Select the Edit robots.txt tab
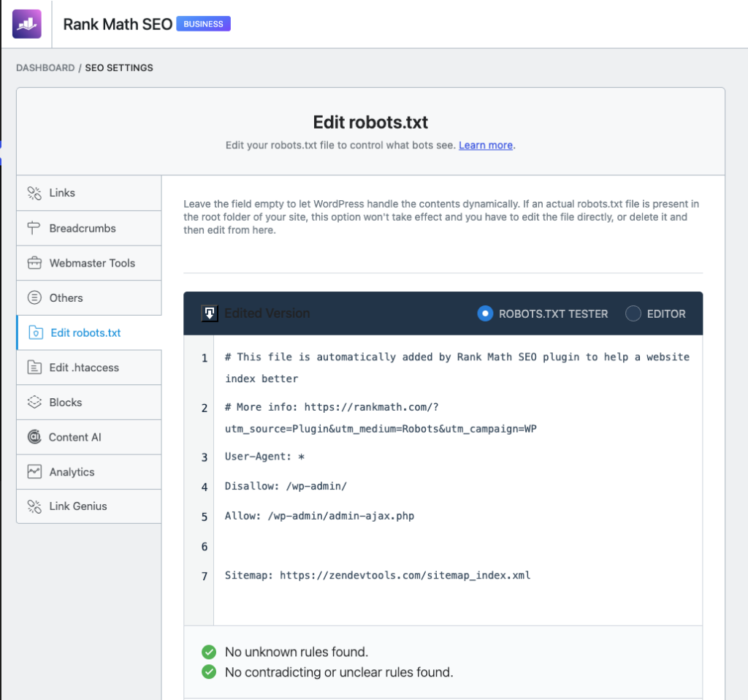Screen dimensions: 748x700 (x=89, y=332)
